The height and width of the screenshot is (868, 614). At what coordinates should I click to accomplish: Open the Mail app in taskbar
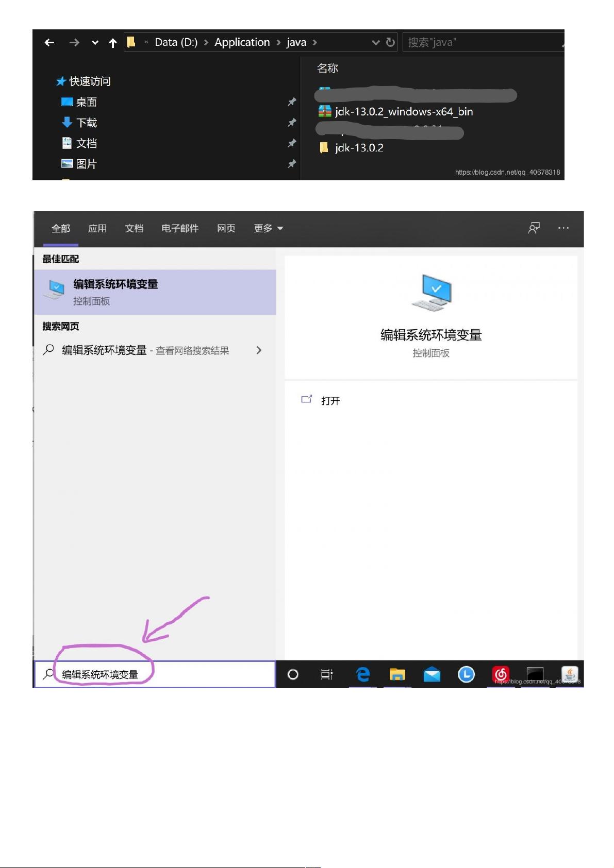(x=432, y=674)
